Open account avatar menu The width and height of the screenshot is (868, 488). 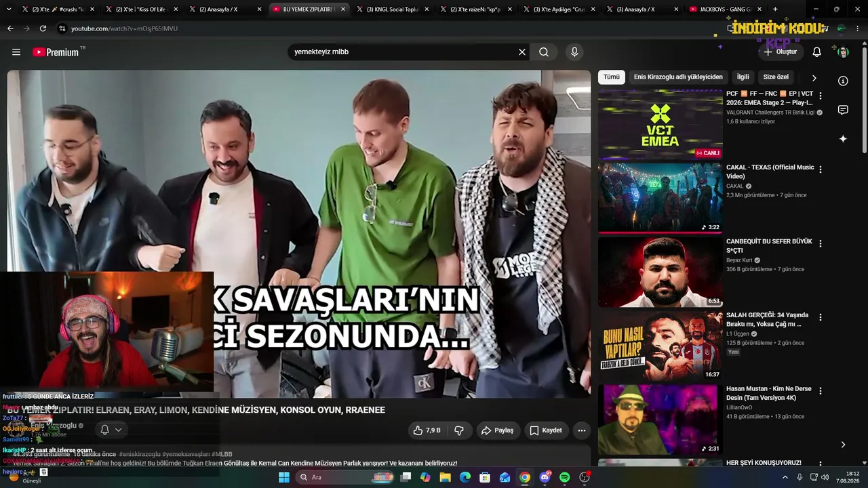(x=843, y=52)
